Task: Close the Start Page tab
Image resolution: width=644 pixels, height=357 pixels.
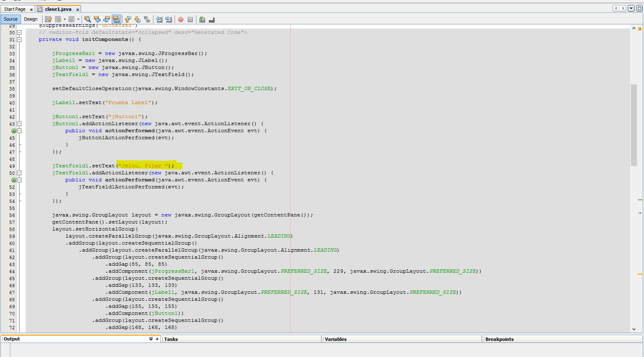Action: pyautogui.click(x=31, y=10)
